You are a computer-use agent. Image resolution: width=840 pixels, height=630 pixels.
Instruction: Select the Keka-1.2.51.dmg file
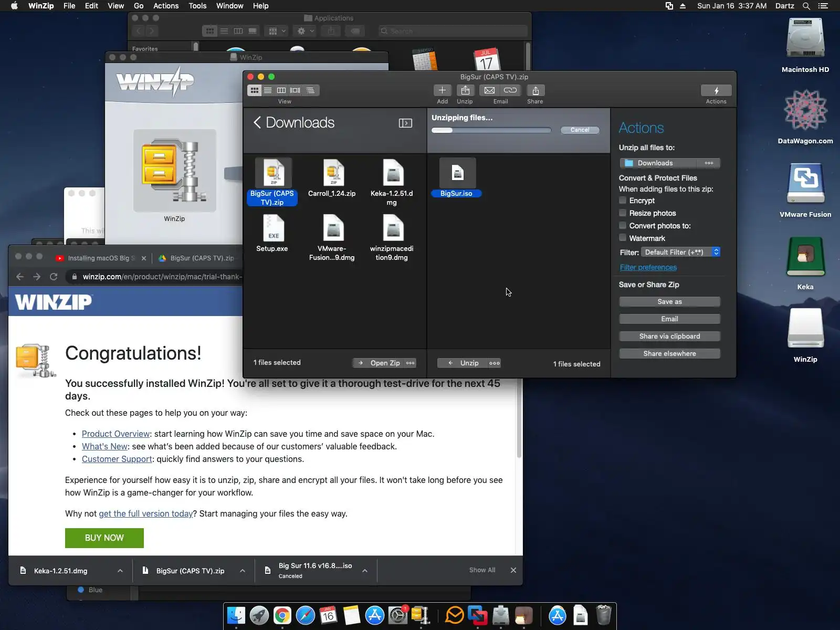point(392,182)
